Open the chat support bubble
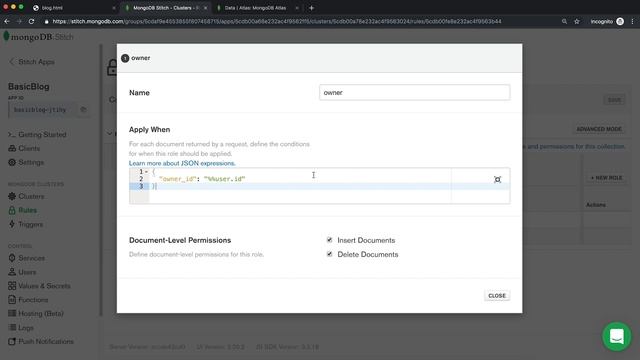The image size is (640, 360). click(x=616, y=337)
